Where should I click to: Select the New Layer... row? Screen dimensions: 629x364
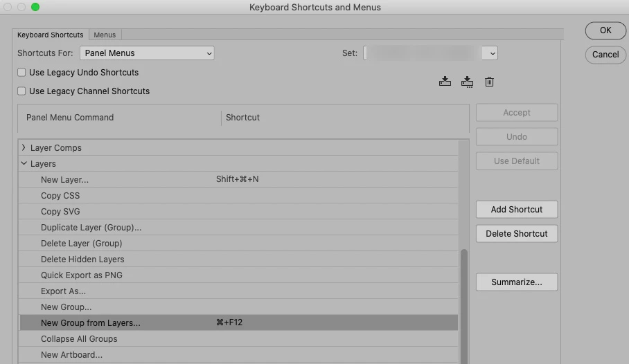[x=238, y=180]
